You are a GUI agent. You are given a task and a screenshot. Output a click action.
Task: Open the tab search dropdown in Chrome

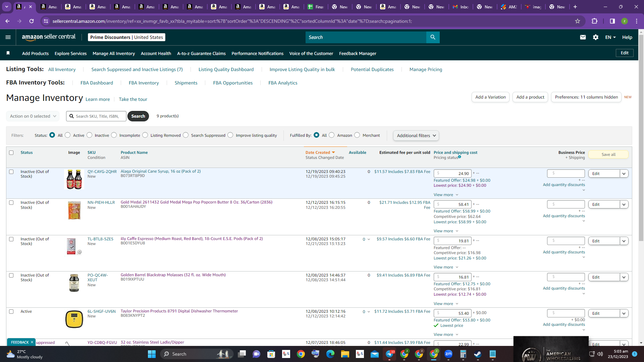[7, 7]
